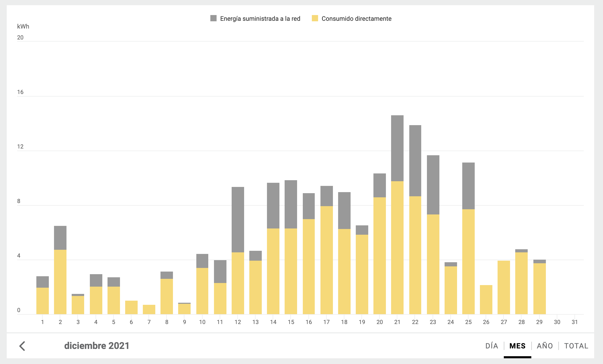
Task: Select the MES view tab
Action: pyautogui.click(x=518, y=346)
